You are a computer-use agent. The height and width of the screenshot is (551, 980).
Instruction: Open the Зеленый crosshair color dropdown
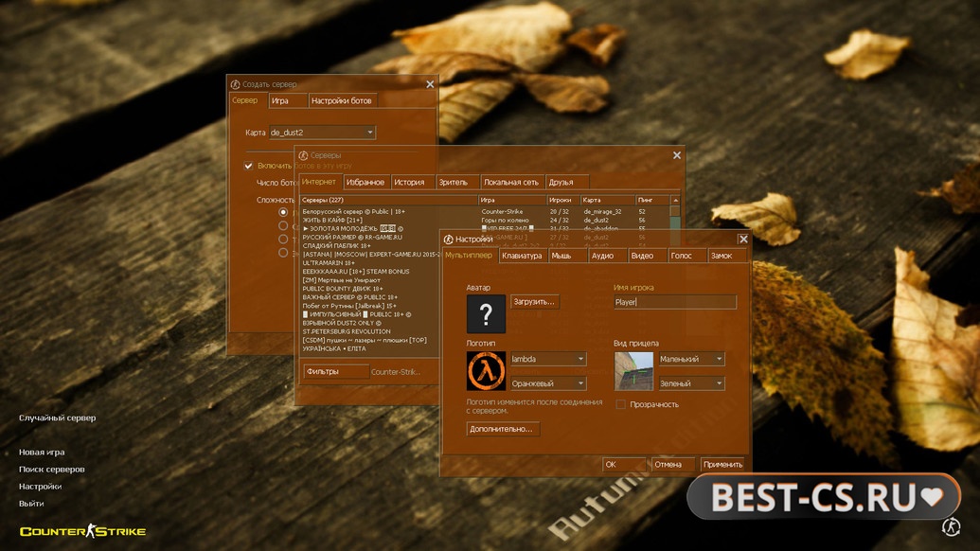[691, 383]
